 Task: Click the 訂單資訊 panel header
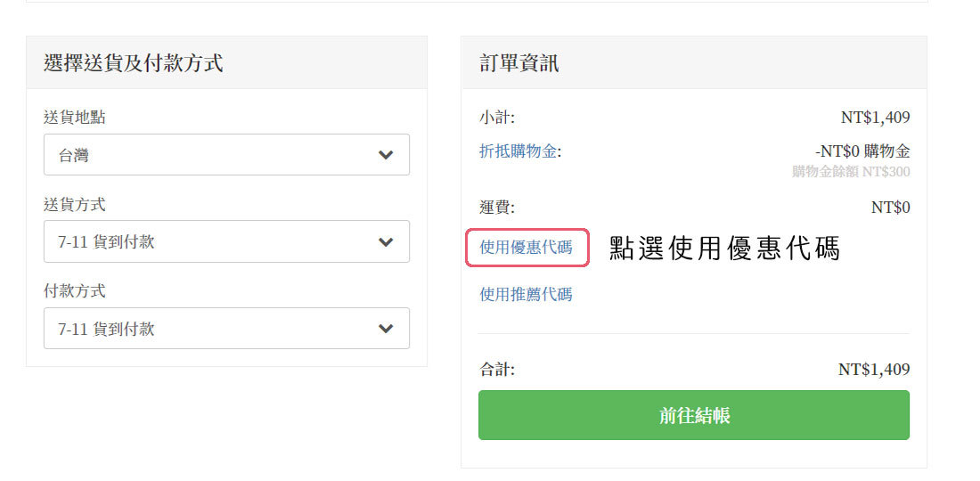click(519, 63)
